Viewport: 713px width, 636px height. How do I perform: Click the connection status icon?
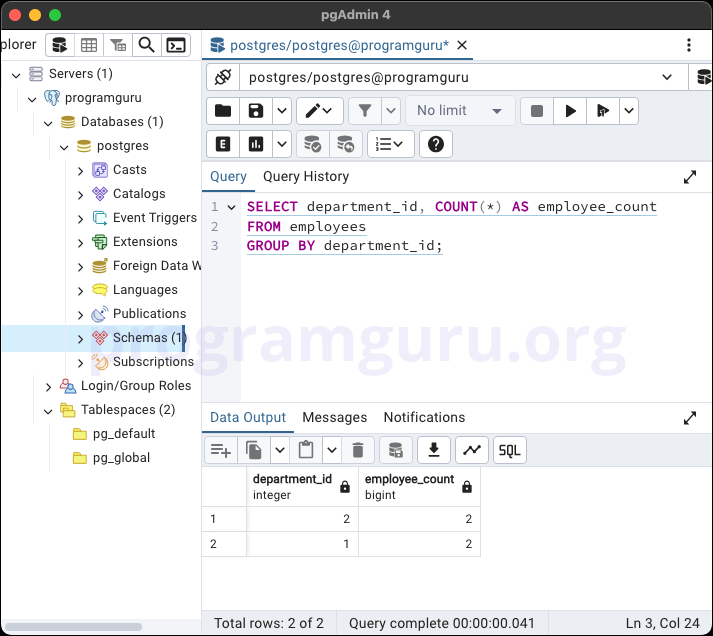click(x=223, y=77)
